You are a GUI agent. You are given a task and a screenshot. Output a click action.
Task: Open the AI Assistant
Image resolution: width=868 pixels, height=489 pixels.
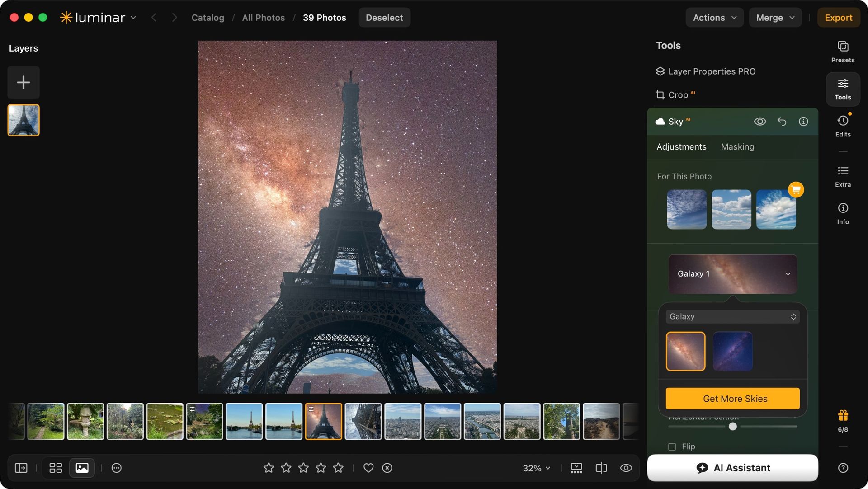pos(732,468)
